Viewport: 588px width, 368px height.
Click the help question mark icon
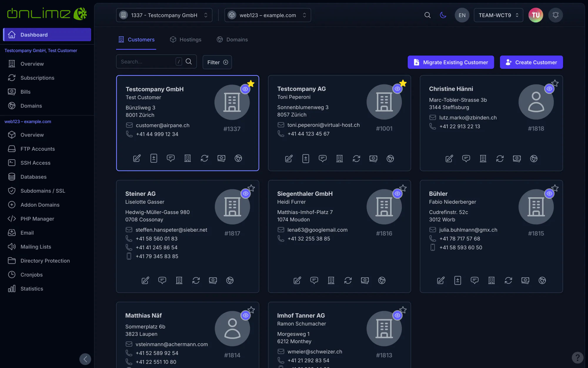tap(577, 358)
